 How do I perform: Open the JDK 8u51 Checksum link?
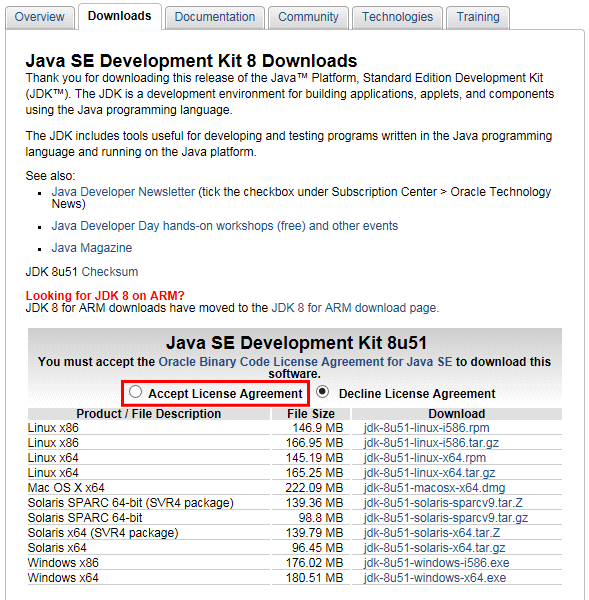click(110, 272)
